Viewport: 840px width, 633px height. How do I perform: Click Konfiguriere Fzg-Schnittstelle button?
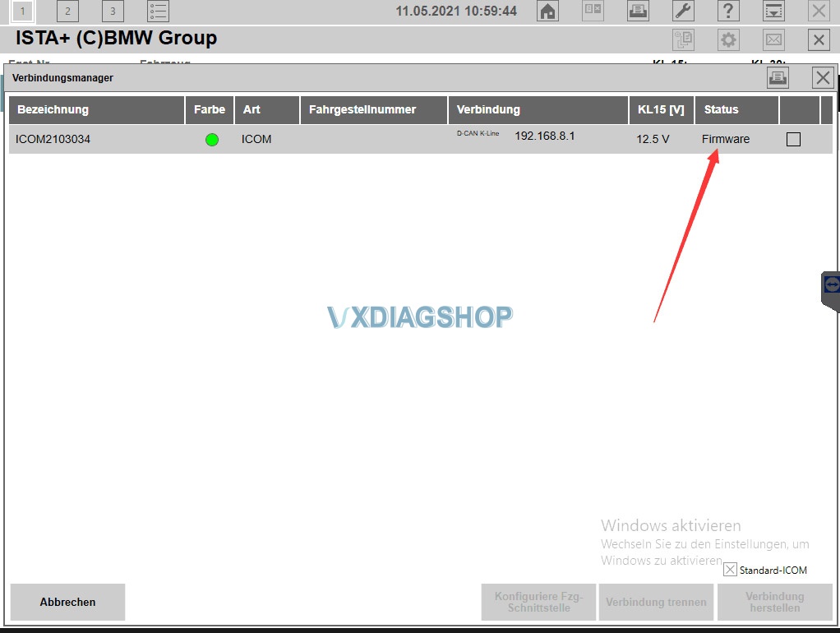(538, 602)
